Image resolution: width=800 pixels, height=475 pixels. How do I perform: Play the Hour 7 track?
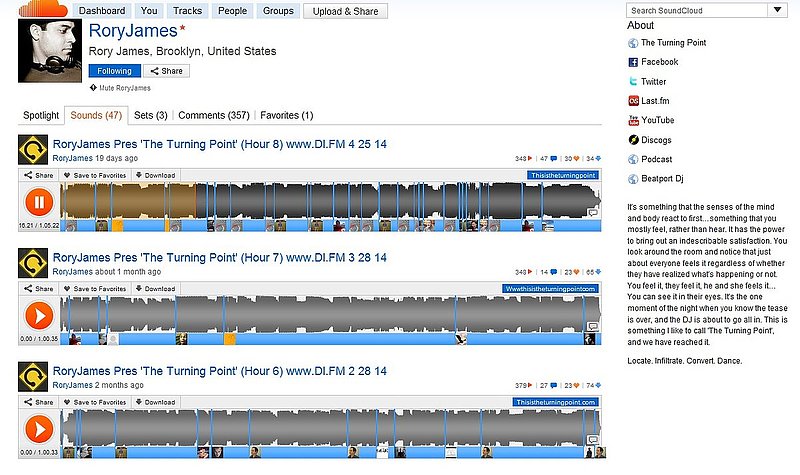(38, 315)
